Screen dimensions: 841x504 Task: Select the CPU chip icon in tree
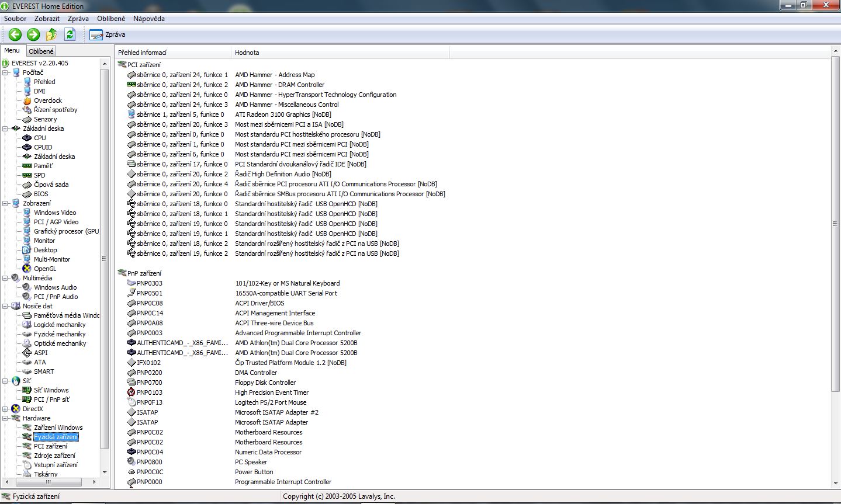pyautogui.click(x=27, y=138)
